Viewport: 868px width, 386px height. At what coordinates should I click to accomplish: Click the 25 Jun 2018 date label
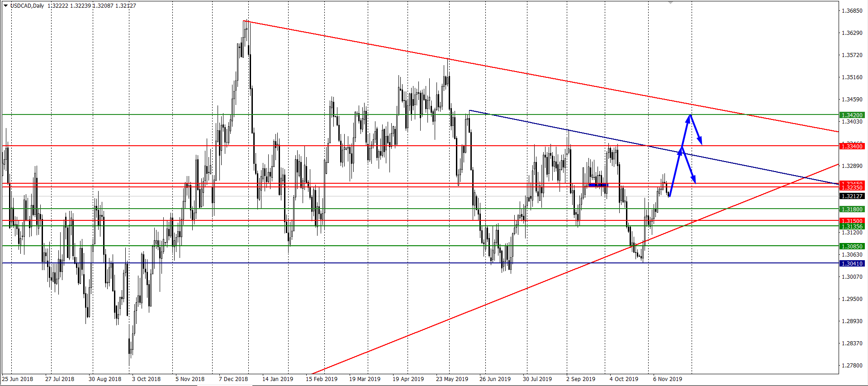pos(18,379)
